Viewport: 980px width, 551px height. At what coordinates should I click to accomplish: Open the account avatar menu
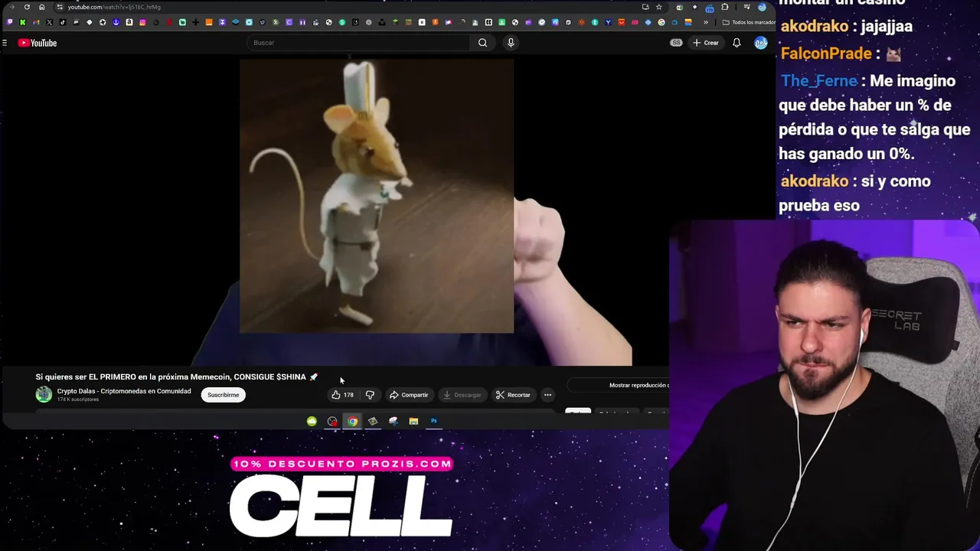760,43
